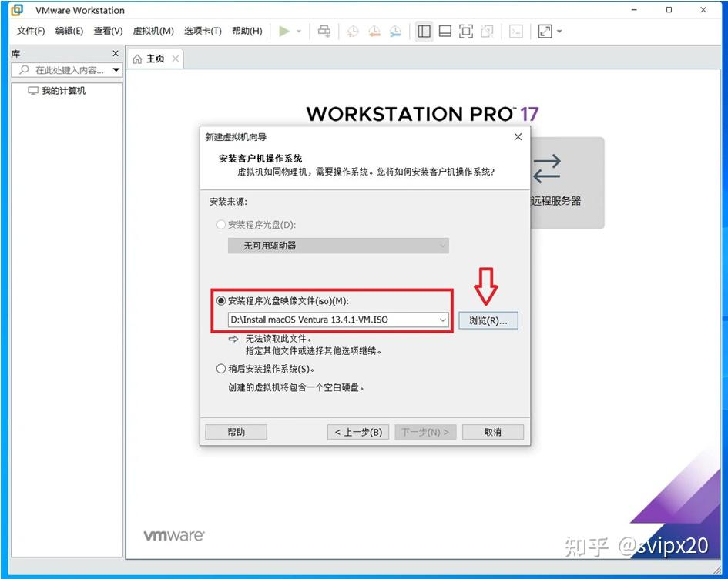Close the 主页 tab
Screen dimensions: 728x579
click(175, 59)
